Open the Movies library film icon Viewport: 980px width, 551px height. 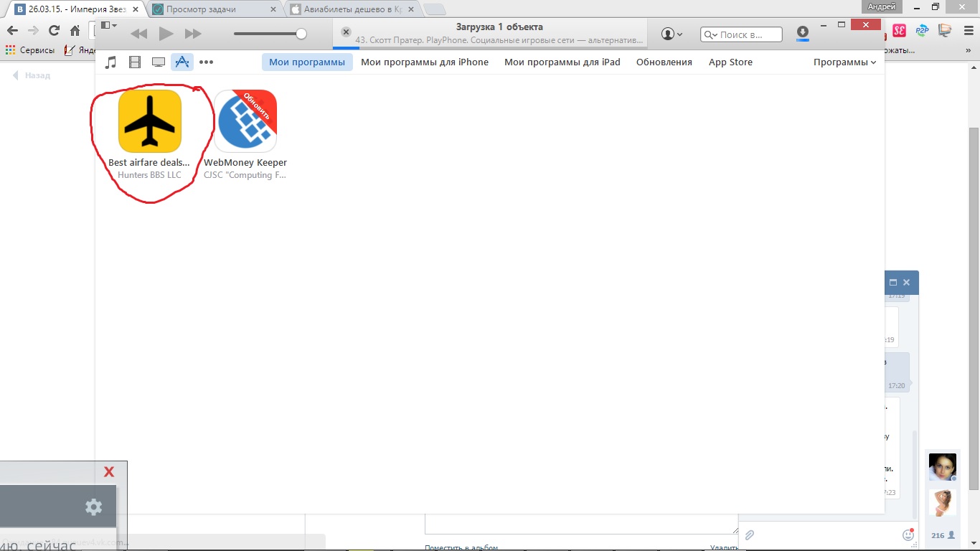click(135, 62)
